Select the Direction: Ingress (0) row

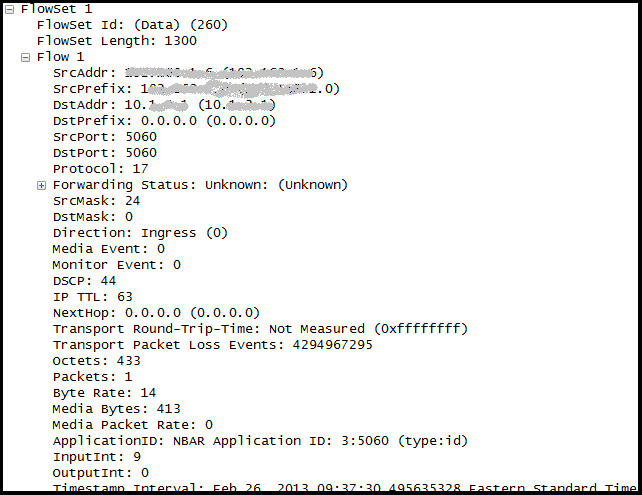140,233
